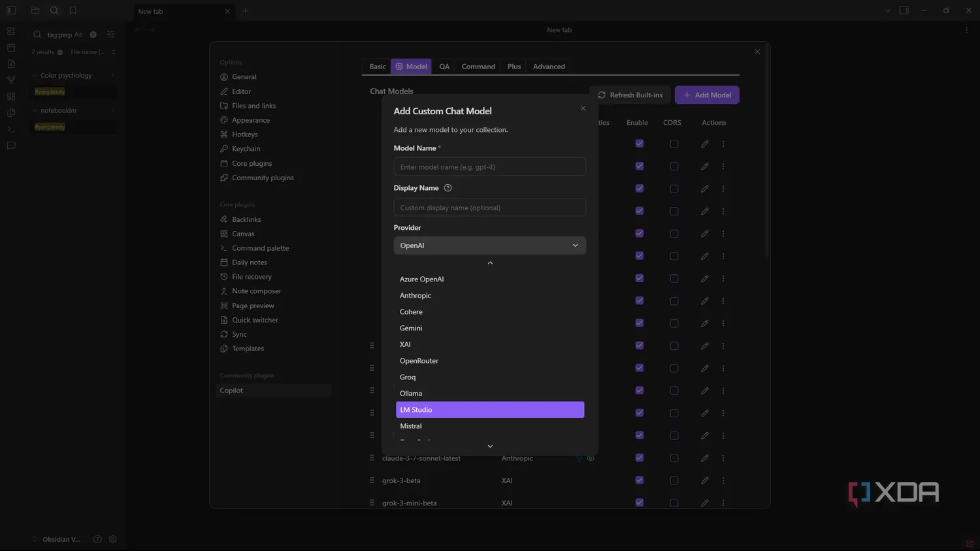Open the search pane icon in top bar
Image resolution: width=980 pixels, height=551 pixels.
pos(54,10)
